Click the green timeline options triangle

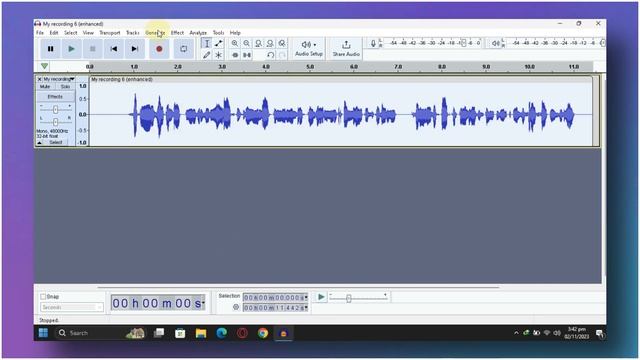tap(44, 66)
